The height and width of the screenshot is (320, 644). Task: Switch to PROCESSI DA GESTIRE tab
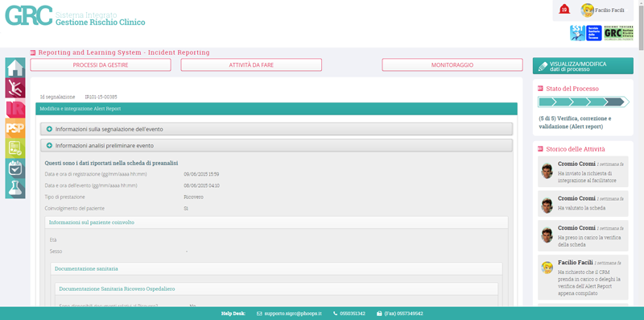(x=101, y=65)
